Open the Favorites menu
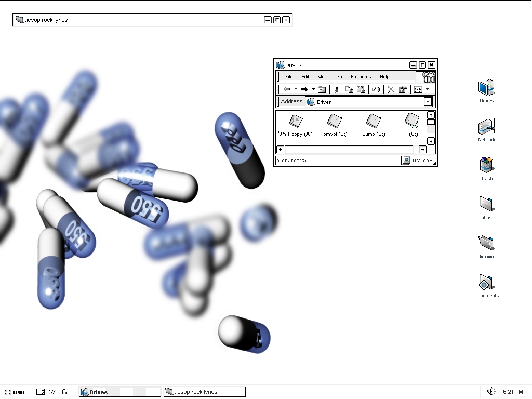Image resolution: width=532 pixels, height=399 pixels. tap(361, 77)
